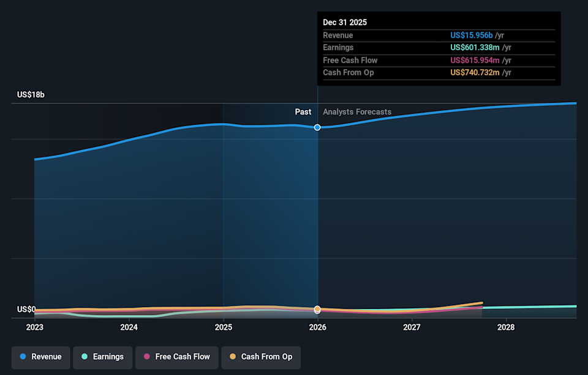Click the Dec 31 2025 tooltip header
Image resolution: width=588 pixels, height=375 pixels.
click(345, 22)
